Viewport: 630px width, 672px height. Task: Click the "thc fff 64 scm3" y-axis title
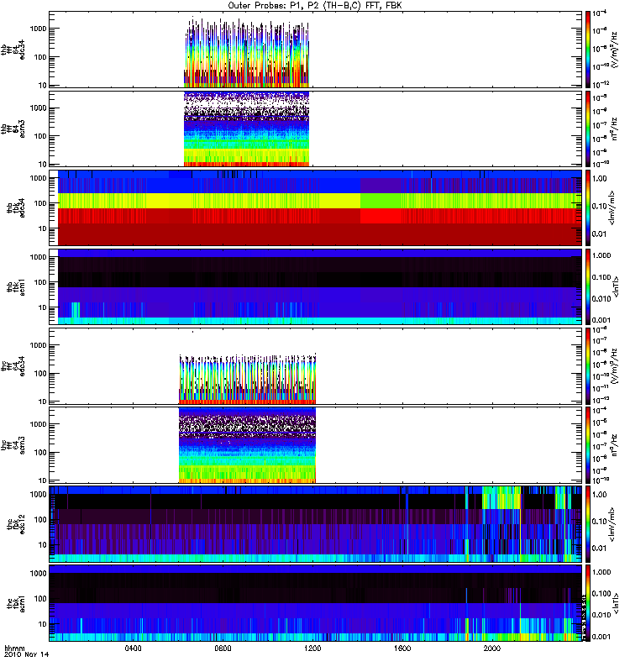coord(13,445)
